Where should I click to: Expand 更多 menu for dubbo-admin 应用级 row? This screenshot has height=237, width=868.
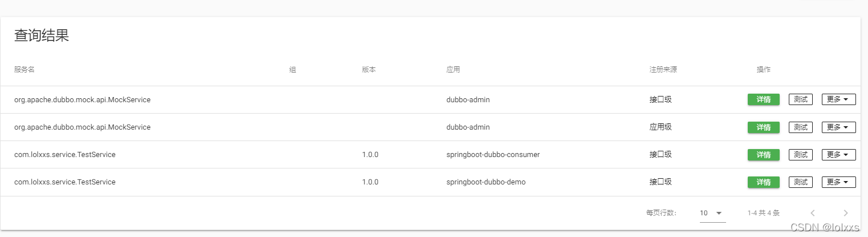coord(838,127)
